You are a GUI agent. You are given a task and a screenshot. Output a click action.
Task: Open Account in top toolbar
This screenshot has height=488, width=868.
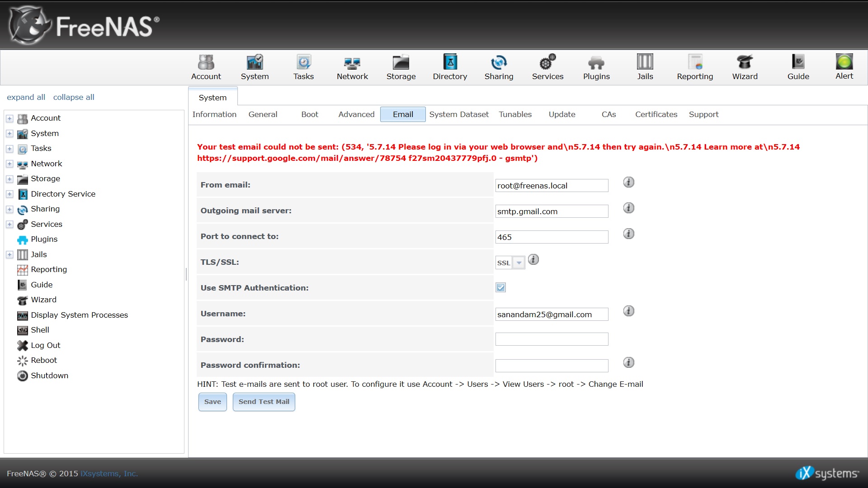(206, 67)
